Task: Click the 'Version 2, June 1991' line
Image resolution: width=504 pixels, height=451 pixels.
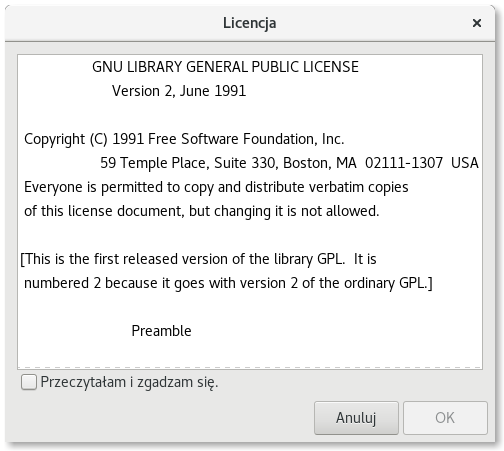Action: (x=179, y=91)
